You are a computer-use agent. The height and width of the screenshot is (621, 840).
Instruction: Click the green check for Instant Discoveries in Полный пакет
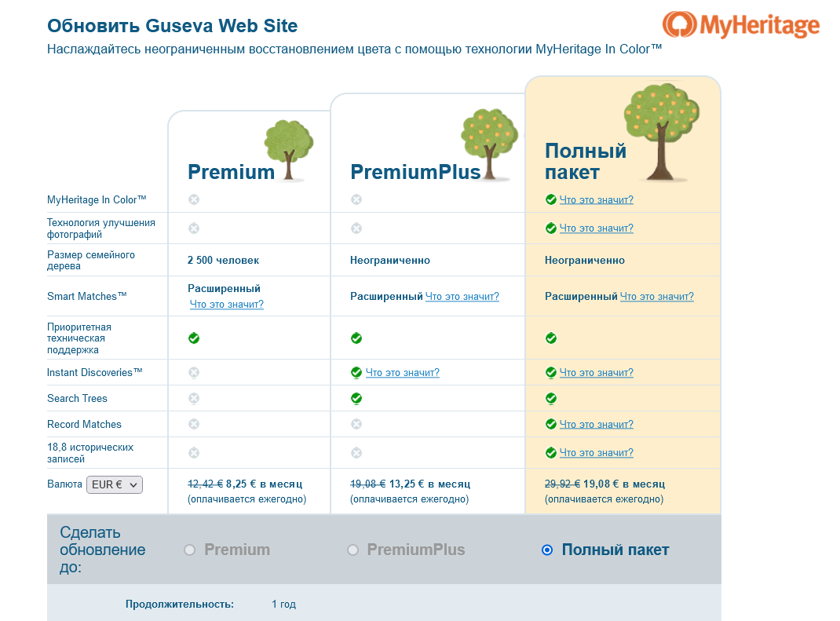point(550,372)
